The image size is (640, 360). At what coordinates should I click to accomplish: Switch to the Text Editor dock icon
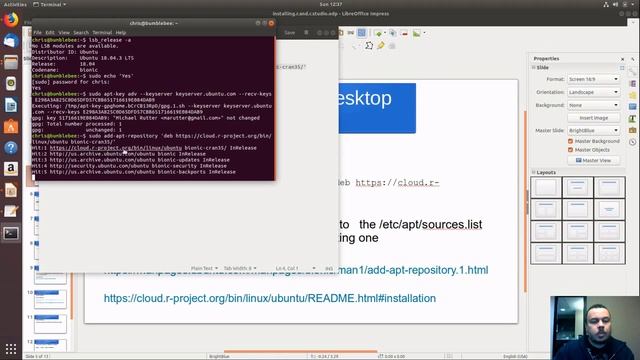point(11,211)
